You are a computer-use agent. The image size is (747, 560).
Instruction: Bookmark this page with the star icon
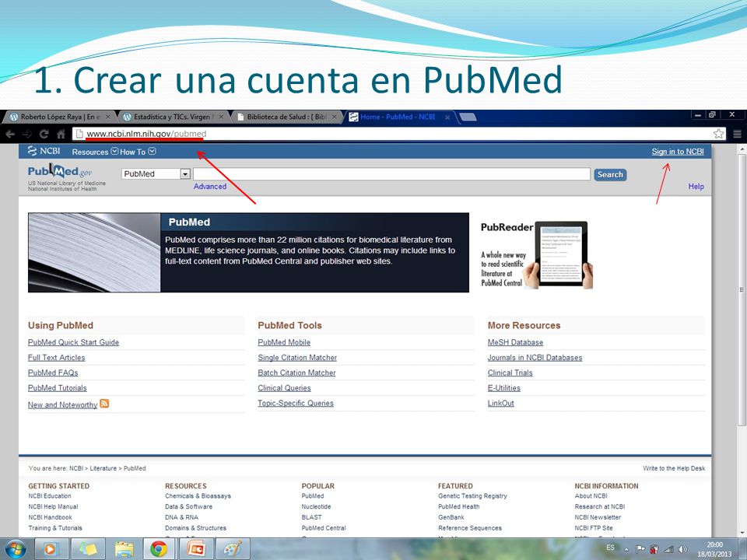point(718,134)
